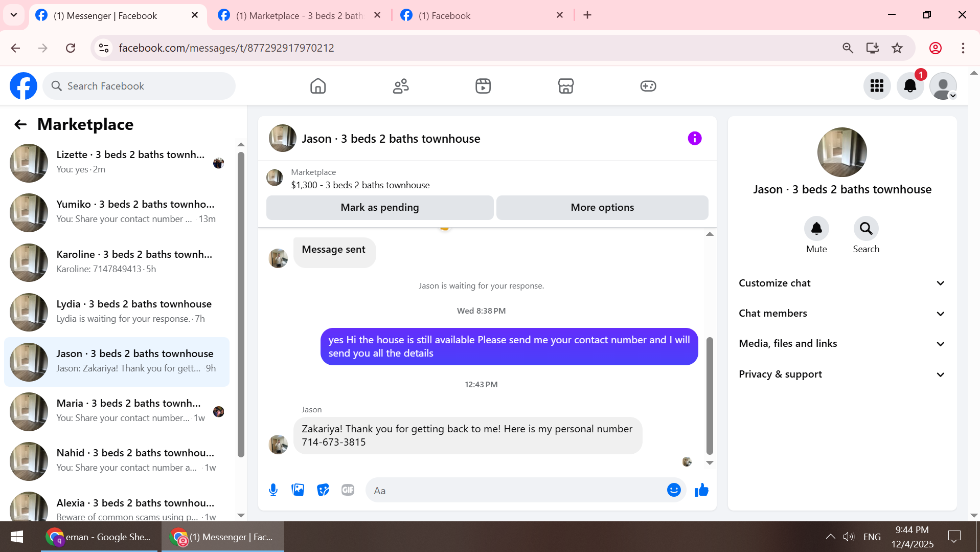Viewport: 980px width, 552px height.
Task: Click Jason's avatar in chat header
Action: point(282,138)
